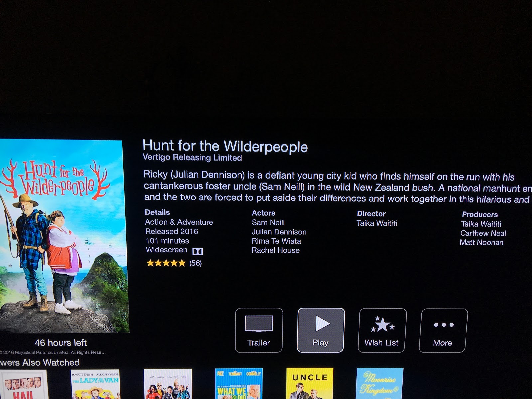This screenshot has width=532, height=399.
Task: Add the movie to Wish List
Action: [x=382, y=331]
